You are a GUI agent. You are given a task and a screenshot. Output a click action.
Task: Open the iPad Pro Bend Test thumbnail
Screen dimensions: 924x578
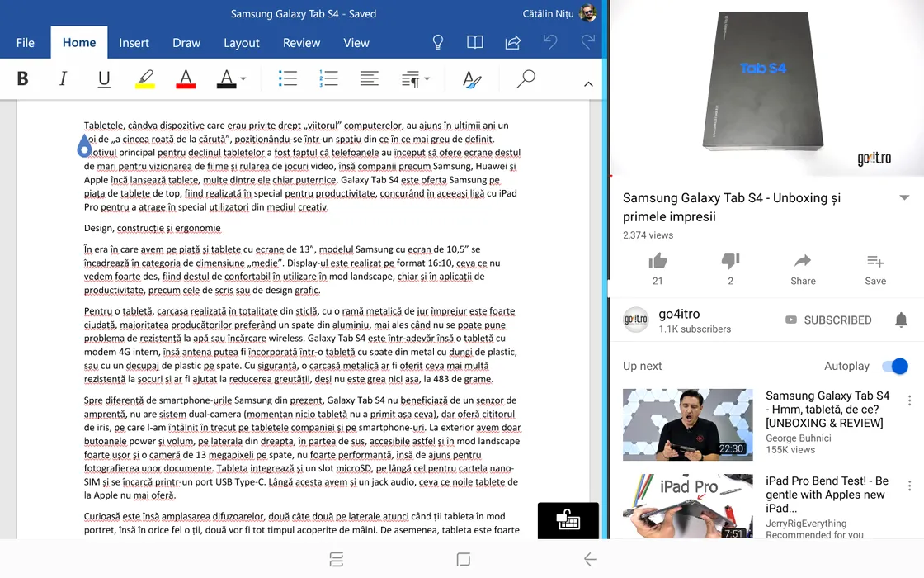[x=687, y=506]
